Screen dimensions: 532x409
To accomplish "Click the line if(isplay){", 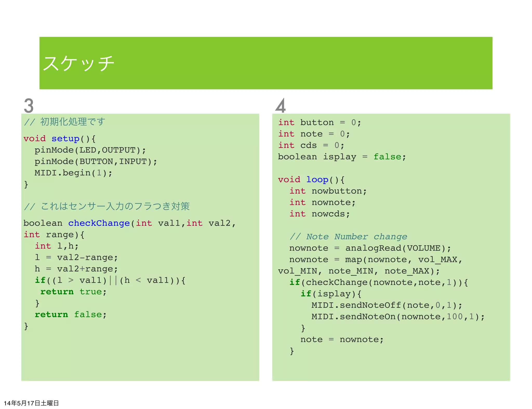I will 331,294.
